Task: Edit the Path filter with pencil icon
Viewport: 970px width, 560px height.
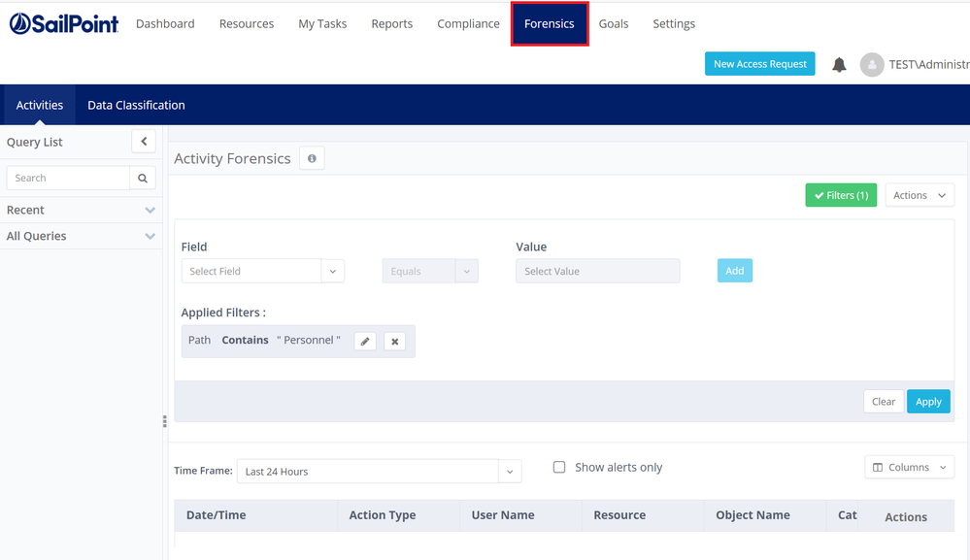Action: pyautogui.click(x=365, y=342)
